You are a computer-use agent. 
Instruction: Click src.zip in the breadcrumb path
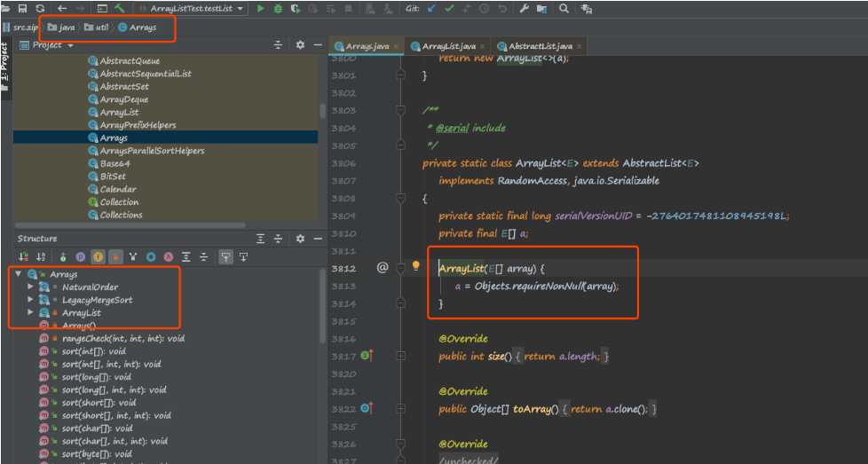coord(20,28)
